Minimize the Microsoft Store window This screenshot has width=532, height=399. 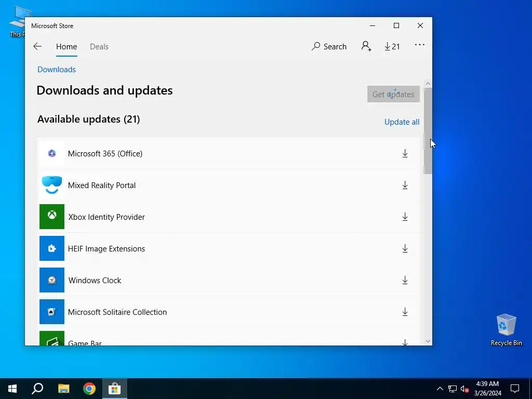click(x=372, y=26)
